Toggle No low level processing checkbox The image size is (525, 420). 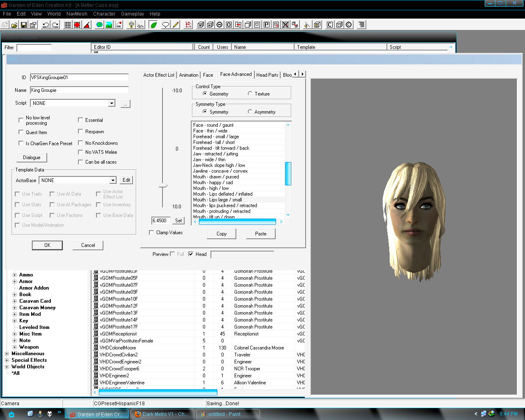coord(21,120)
